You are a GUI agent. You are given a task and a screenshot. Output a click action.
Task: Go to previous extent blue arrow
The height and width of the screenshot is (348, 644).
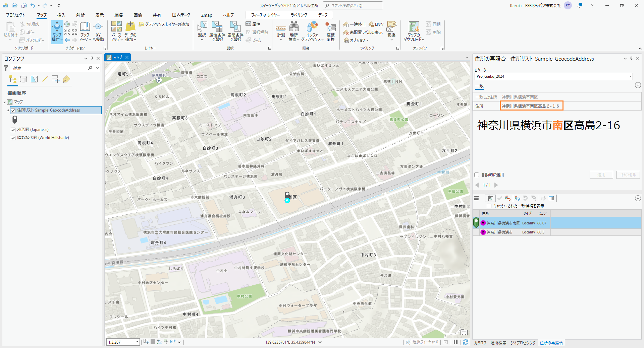point(67,40)
